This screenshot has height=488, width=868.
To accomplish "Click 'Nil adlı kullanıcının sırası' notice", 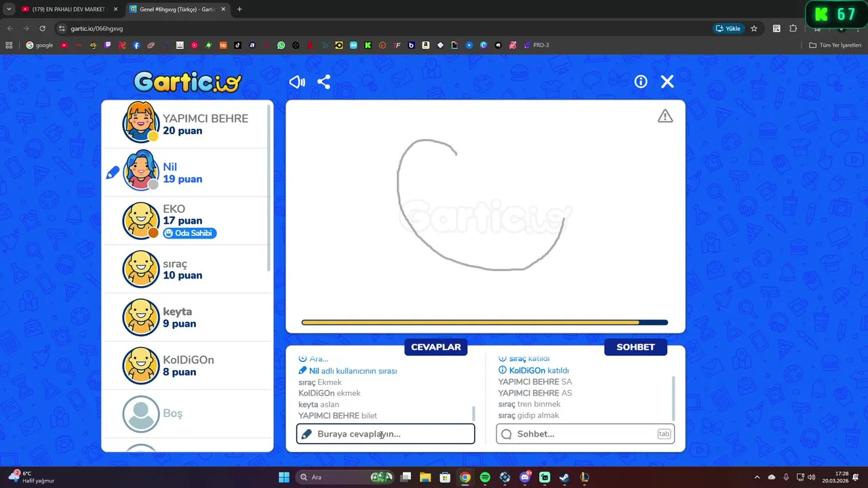I will pos(348,371).
